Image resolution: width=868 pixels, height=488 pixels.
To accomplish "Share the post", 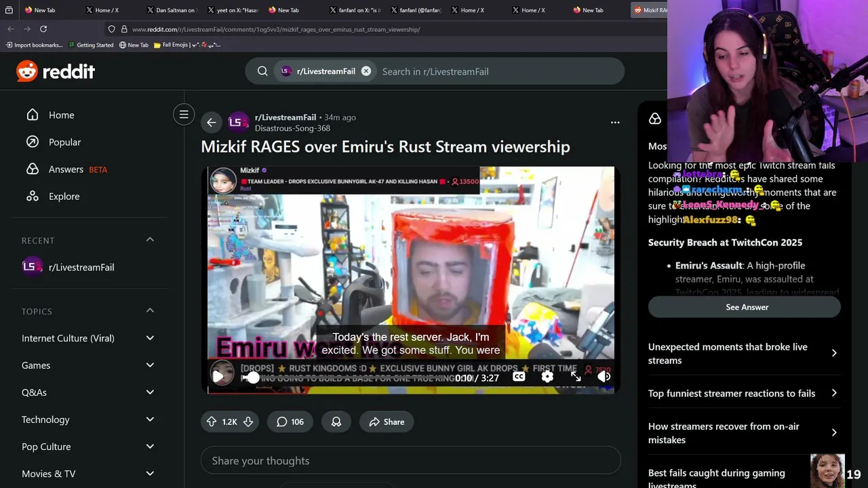I will [387, 422].
